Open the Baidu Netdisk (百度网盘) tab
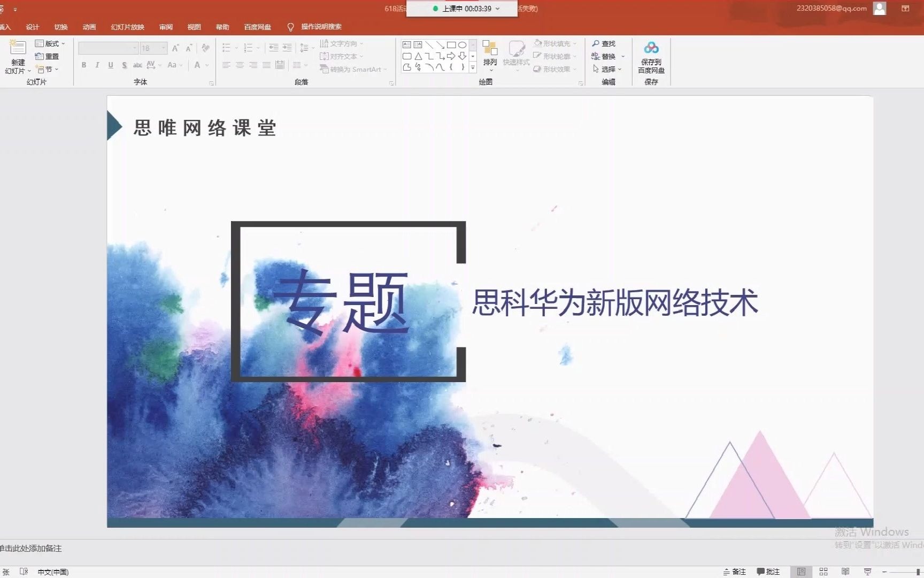 pyautogui.click(x=258, y=27)
